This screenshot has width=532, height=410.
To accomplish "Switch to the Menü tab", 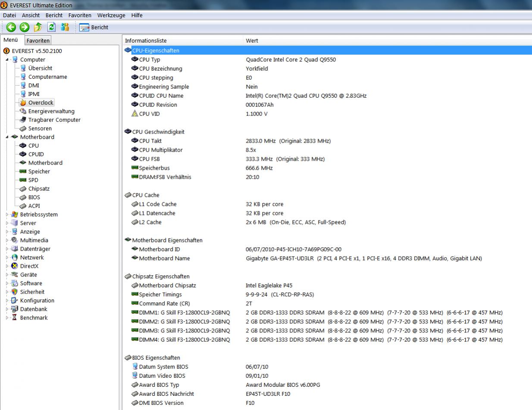I will 11,40.
